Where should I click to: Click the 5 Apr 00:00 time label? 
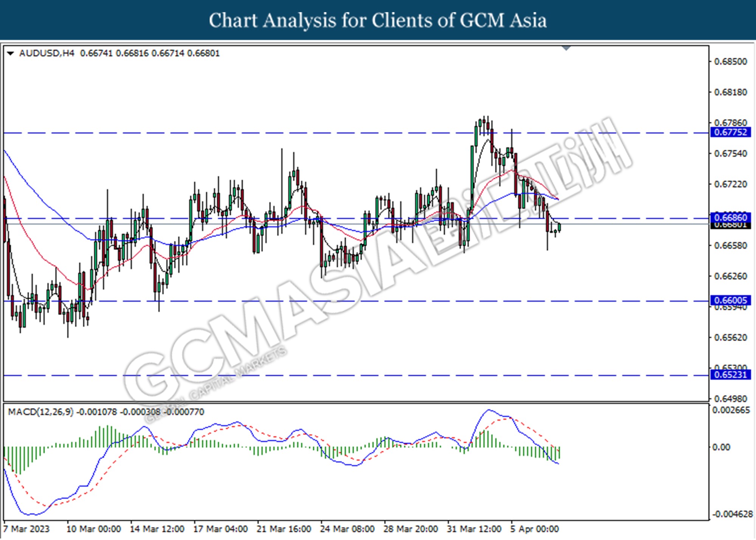[534, 529]
